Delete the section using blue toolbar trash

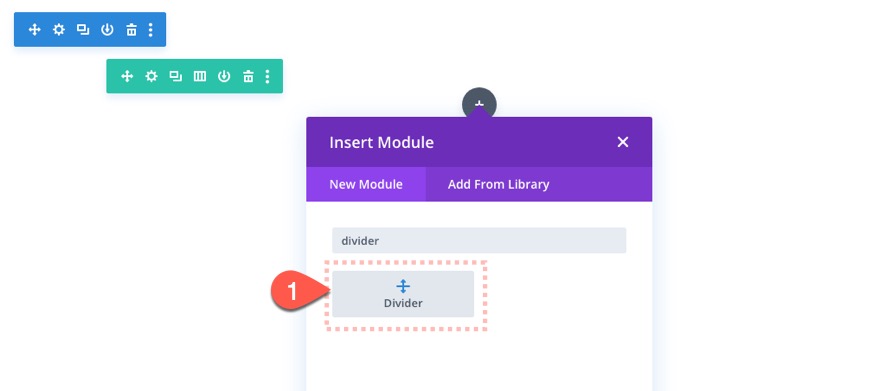pyautogui.click(x=131, y=30)
